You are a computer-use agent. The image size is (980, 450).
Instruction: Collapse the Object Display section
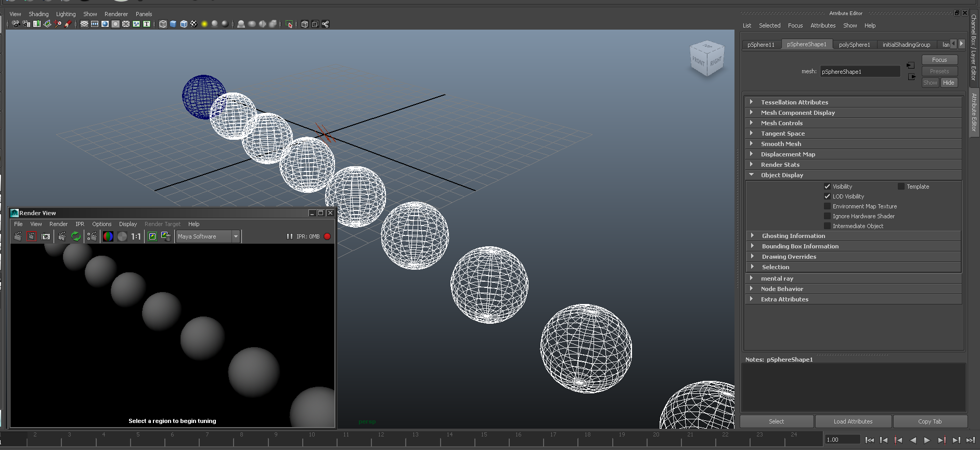click(x=854, y=175)
